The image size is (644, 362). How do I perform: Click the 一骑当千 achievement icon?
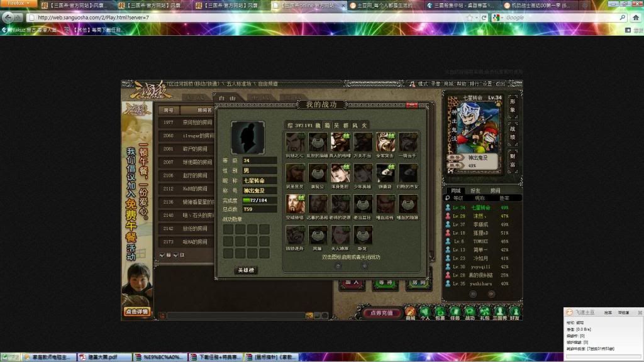tap(408, 143)
